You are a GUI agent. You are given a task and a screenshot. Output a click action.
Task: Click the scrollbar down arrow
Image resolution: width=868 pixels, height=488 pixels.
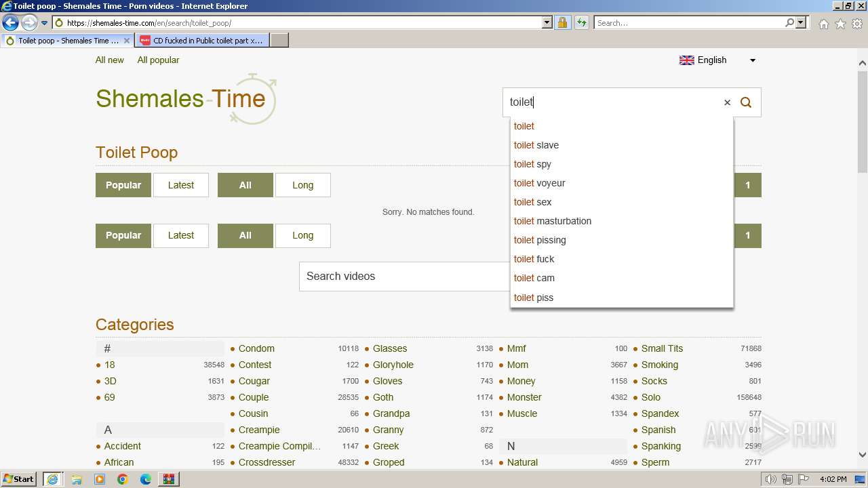tap(863, 455)
